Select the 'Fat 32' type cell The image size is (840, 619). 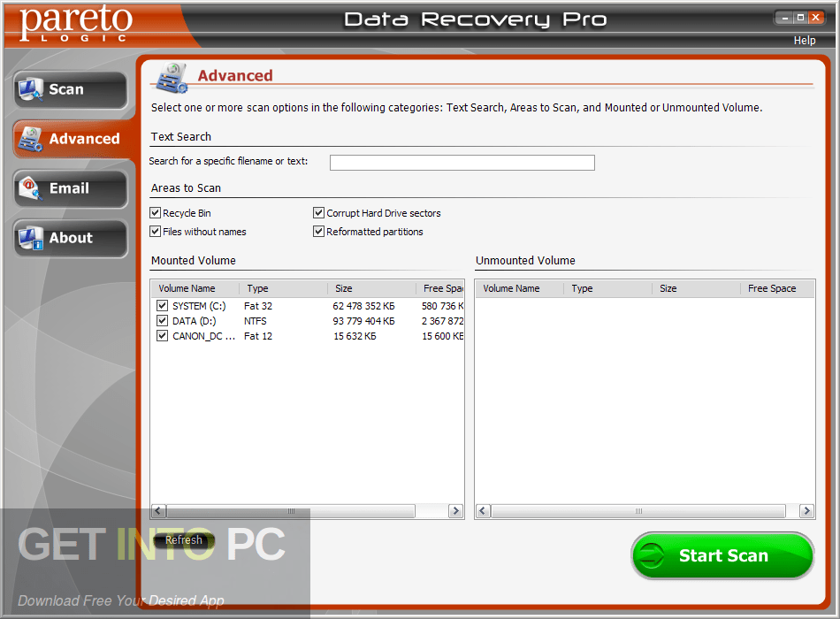(x=257, y=306)
